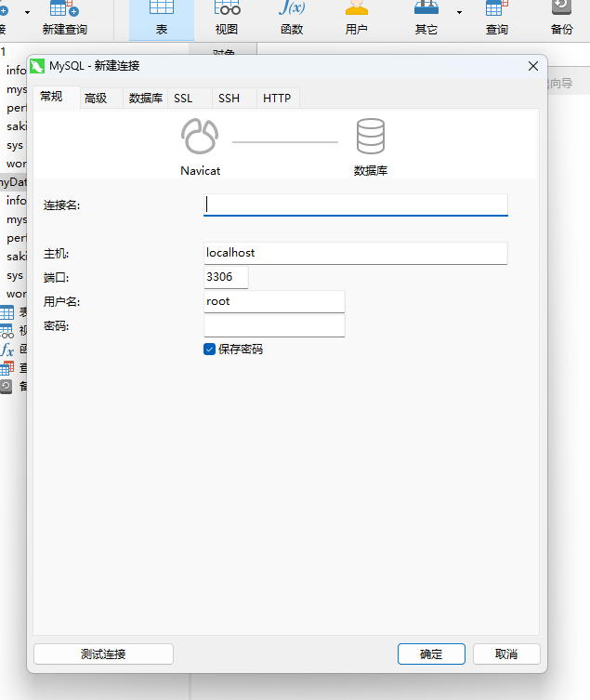This screenshot has height=700, width=590.
Task: Select the backup icon in sidebar tree
Action: click(x=7, y=386)
